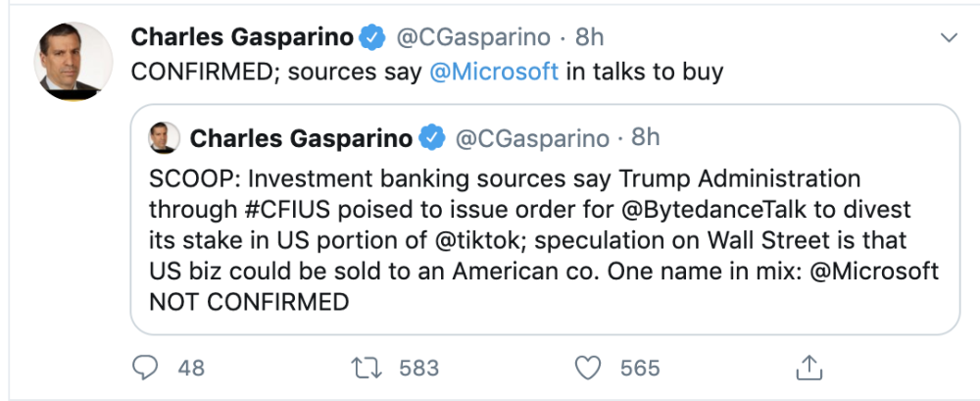980x401 pixels.
Task: Open the @Microsoft mention in main tweet
Action: (x=494, y=72)
